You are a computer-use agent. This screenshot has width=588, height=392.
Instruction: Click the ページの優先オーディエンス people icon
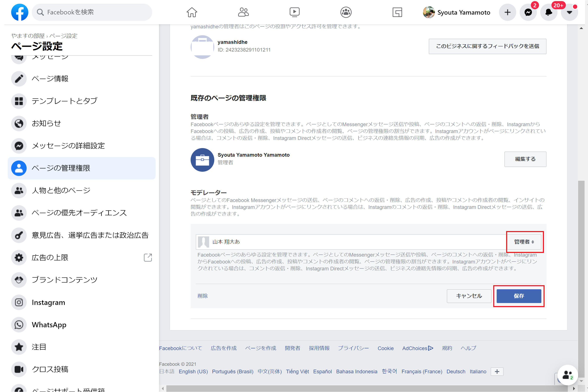[19, 213]
